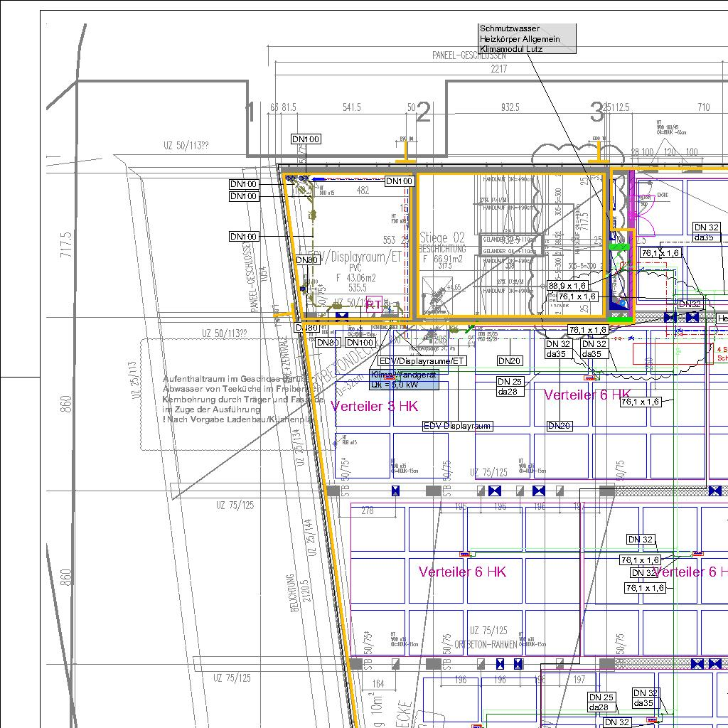Viewport: 728px width, 728px height.
Task: Choose Heizkörper Allgemein from the popup list
Action: pos(520,38)
